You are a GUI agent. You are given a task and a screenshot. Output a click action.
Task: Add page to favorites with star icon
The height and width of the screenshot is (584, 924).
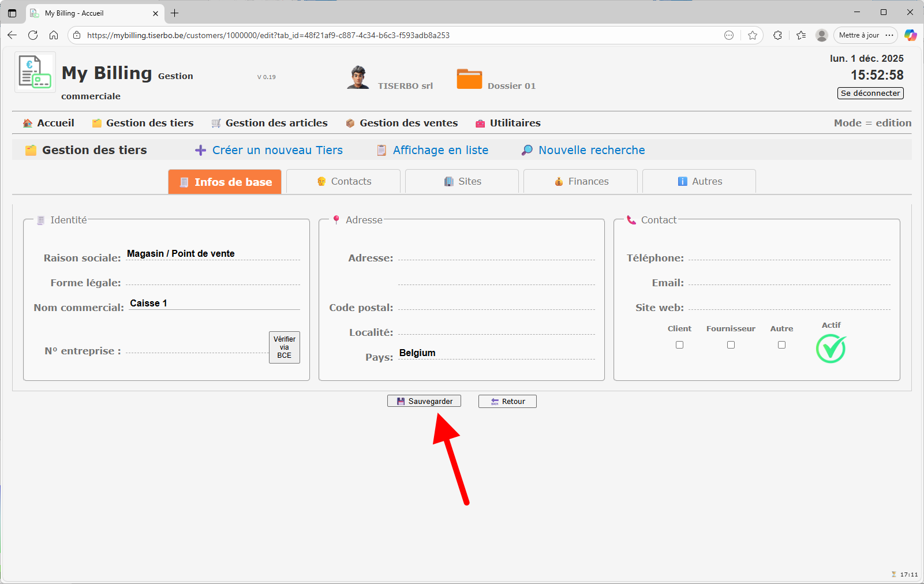(752, 35)
